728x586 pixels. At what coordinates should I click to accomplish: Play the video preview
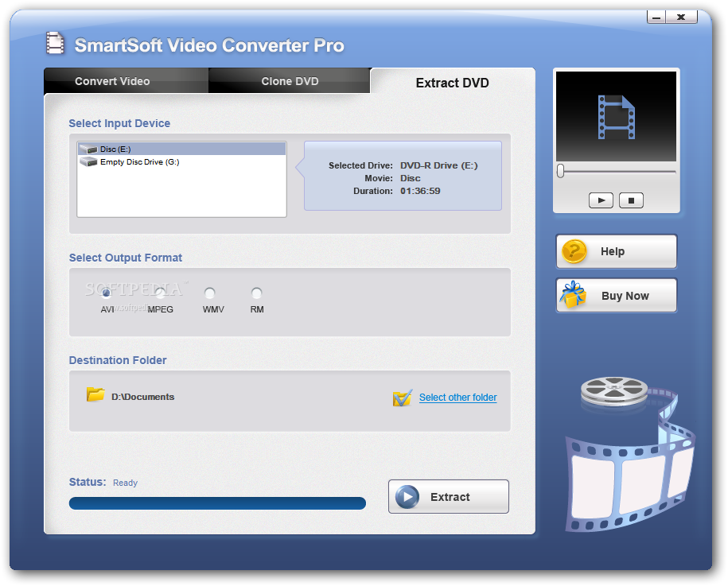[x=601, y=200]
